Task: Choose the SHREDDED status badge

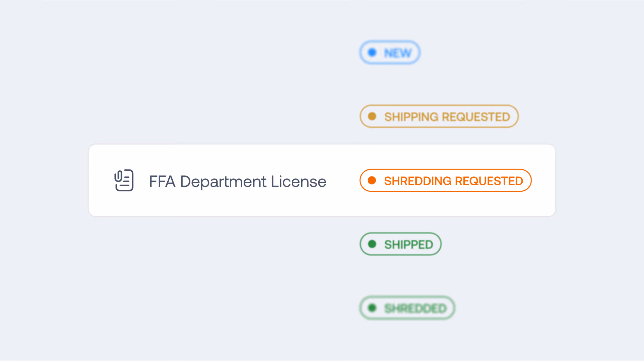Action: click(x=407, y=308)
